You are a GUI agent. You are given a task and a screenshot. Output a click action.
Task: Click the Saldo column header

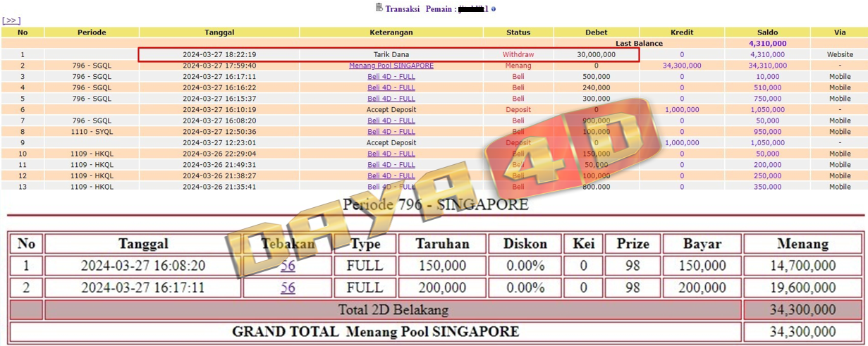[767, 32]
